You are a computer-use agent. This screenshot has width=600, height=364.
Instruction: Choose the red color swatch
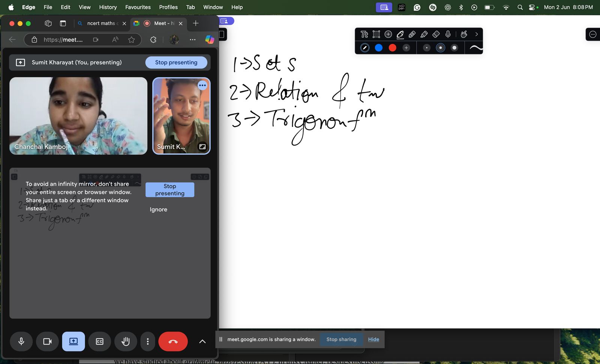[393, 48]
